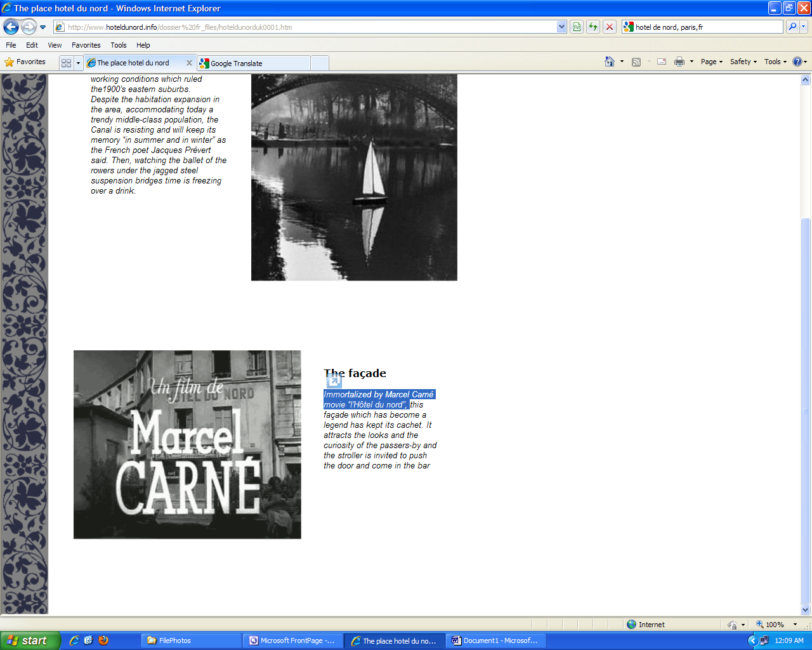Click the accelerator icon near selected text
The width and height of the screenshot is (812, 650).
click(334, 381)
